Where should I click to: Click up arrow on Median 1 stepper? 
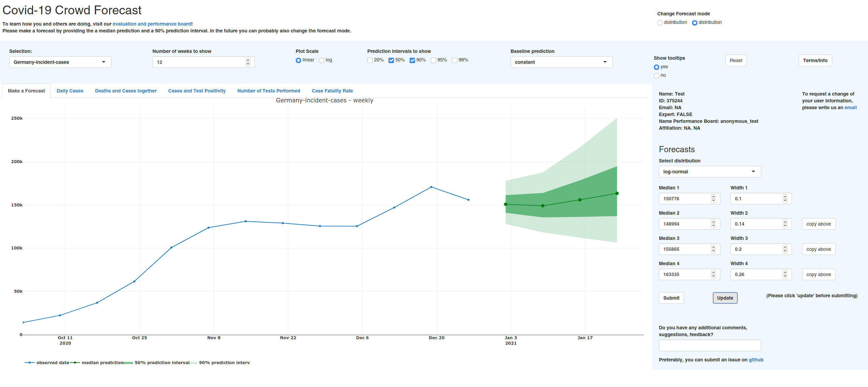pos(713,197)
